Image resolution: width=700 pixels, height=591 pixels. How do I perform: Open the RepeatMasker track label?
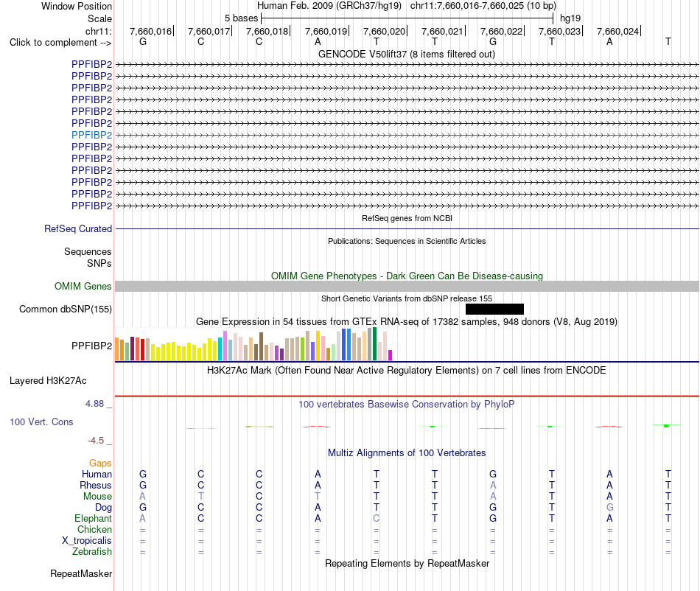coord(81,573)
